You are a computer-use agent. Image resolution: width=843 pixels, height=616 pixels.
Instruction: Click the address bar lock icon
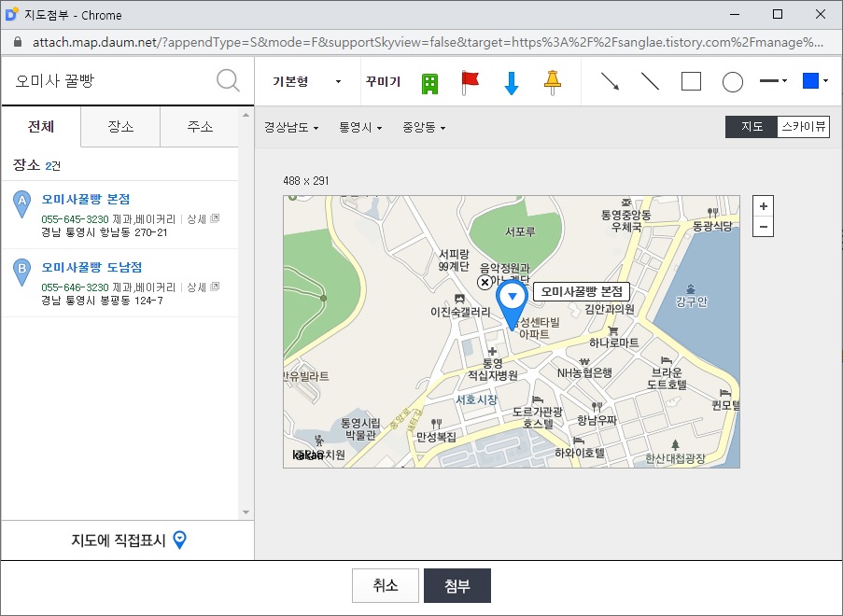(x=17, y=42)
